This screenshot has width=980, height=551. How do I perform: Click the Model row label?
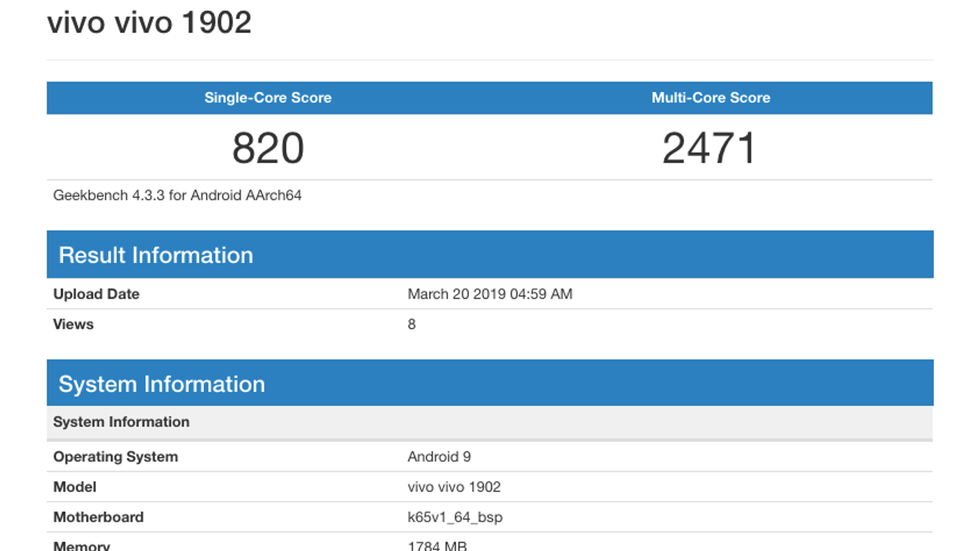75,487
